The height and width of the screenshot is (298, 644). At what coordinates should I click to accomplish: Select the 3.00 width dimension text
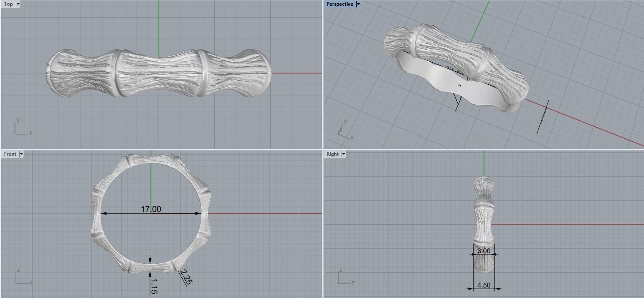484,251
